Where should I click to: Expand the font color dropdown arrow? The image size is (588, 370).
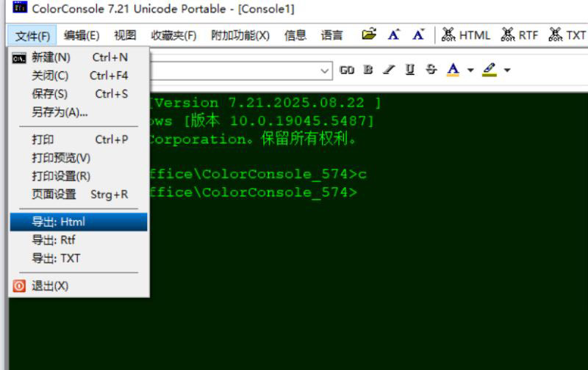(470, 70)
